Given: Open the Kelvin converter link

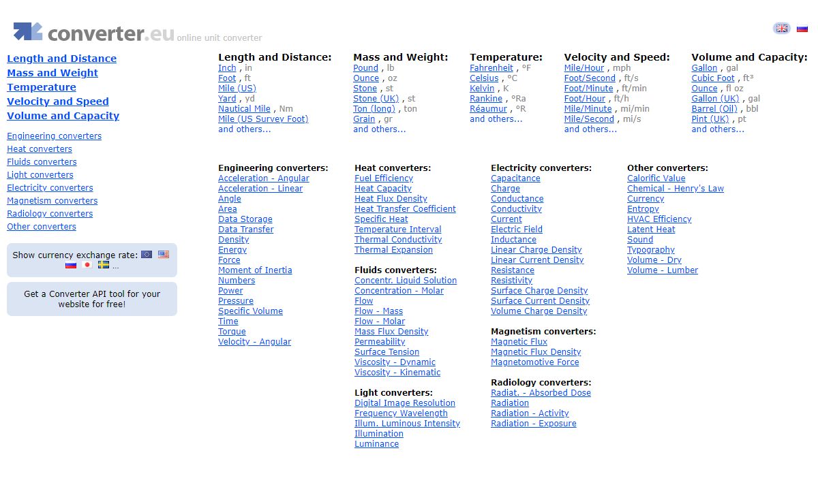Looking at the screenshot, I should [x=482, y=89].
